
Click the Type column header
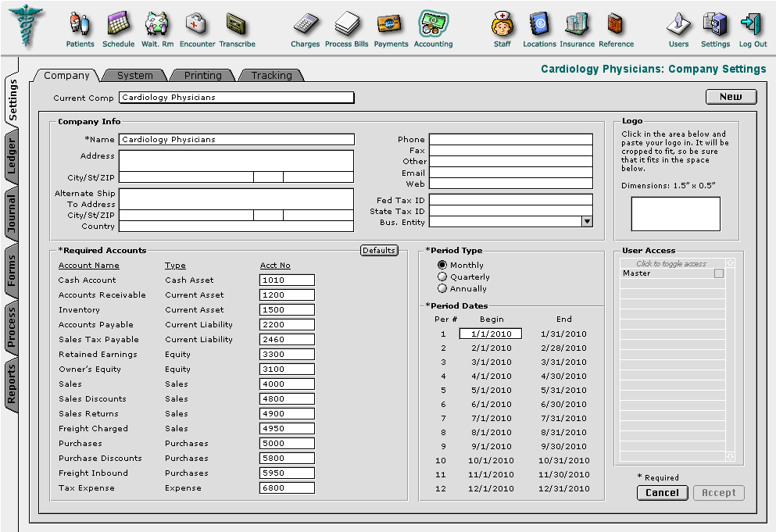pos(175,266)
